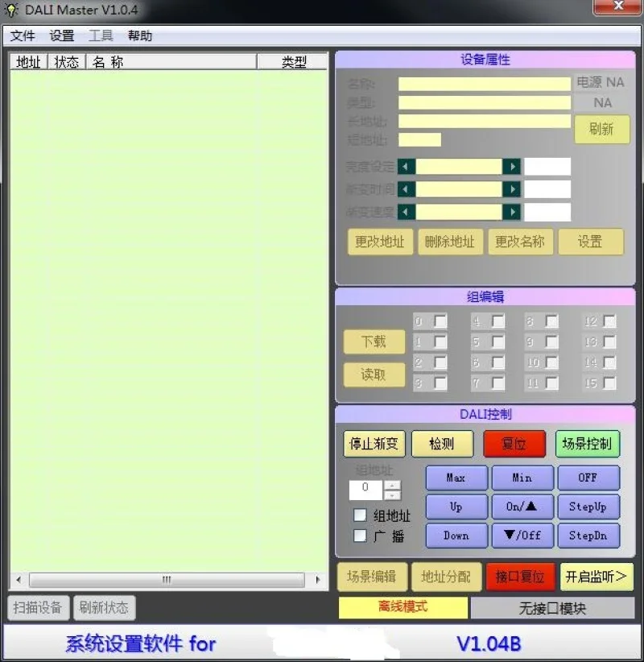
Task: Increase the group address spinner value
Action: (393, 486)
